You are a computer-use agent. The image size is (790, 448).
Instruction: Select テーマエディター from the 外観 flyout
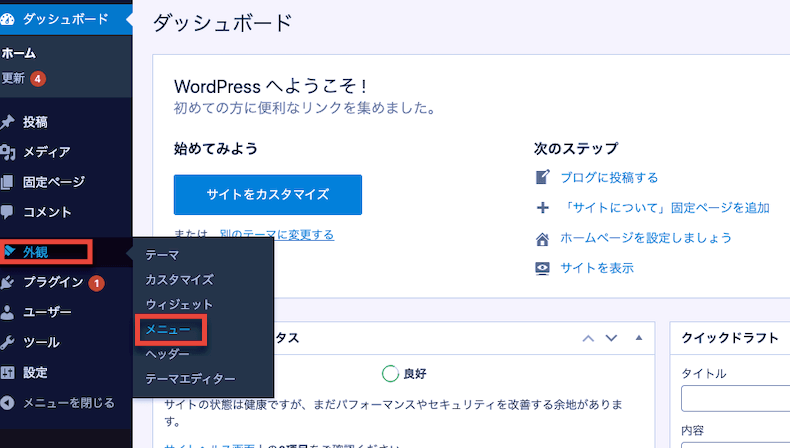coord(190,379)
